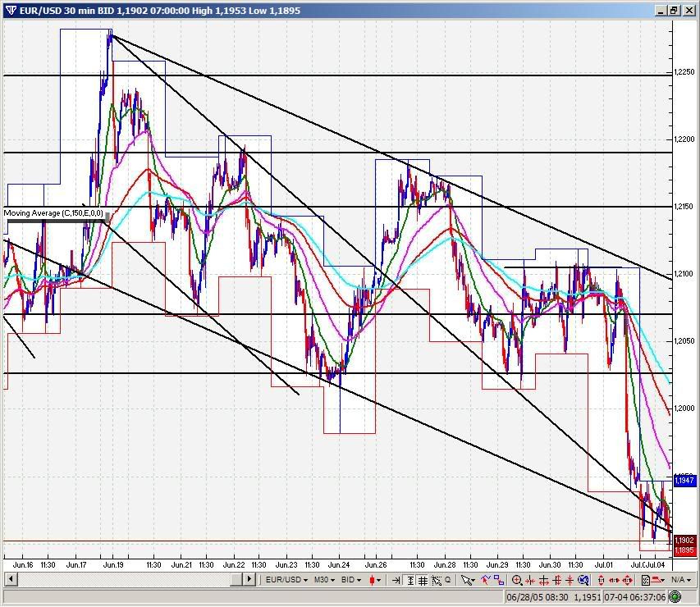Click the 1,2000 price axis label

click(684, 408)
